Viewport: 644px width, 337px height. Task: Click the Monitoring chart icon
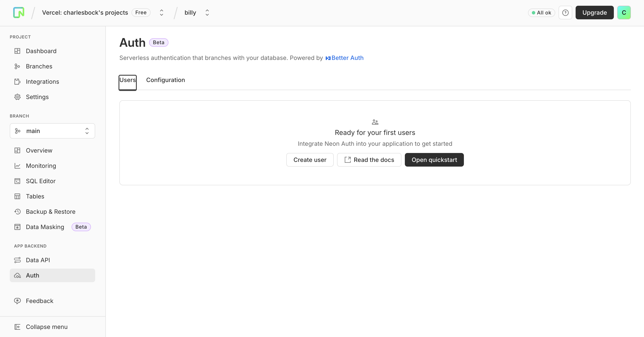click(17, 166)
